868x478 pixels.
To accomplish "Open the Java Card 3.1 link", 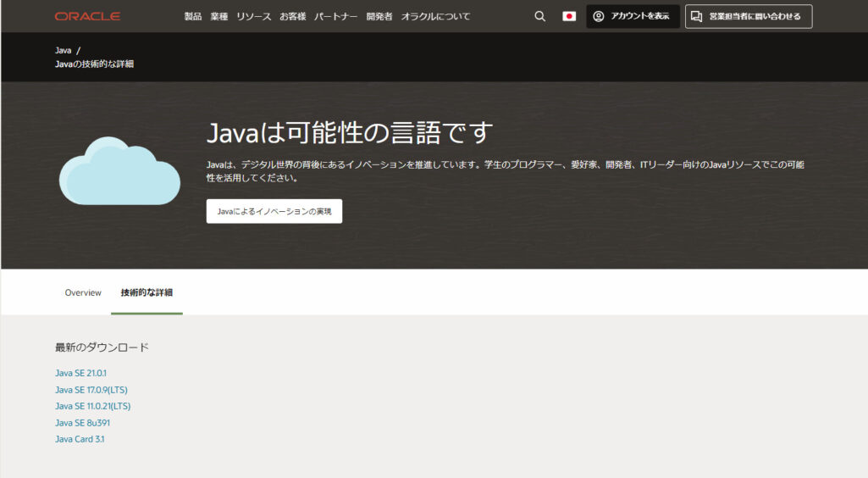I will point(80,439).
